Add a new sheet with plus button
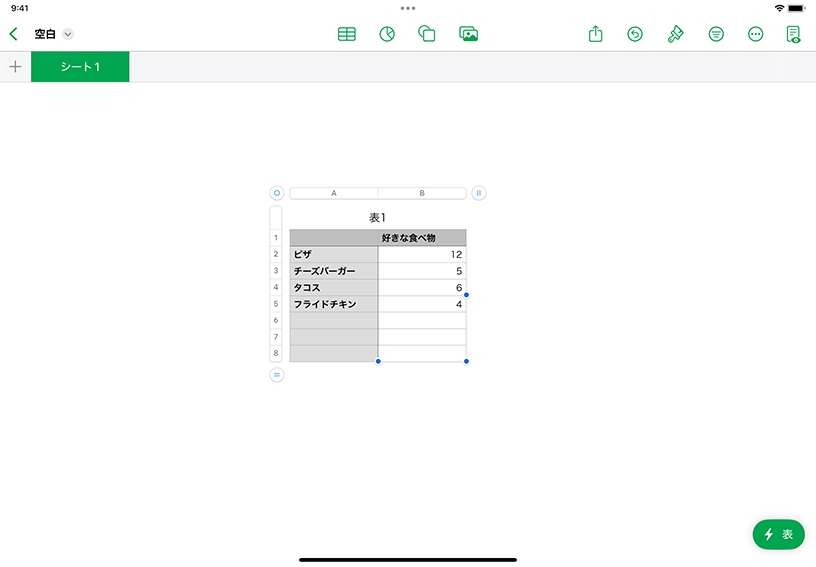Image resolution: width=816 pixels, height=567 pixels. (15, 67)
